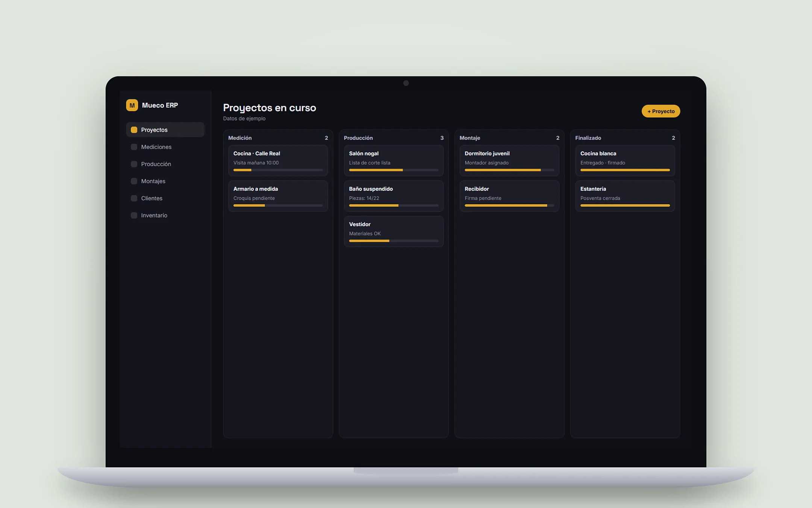Open the Estantería project card
This screenshot has height=508, width=812.
point(625,196)
